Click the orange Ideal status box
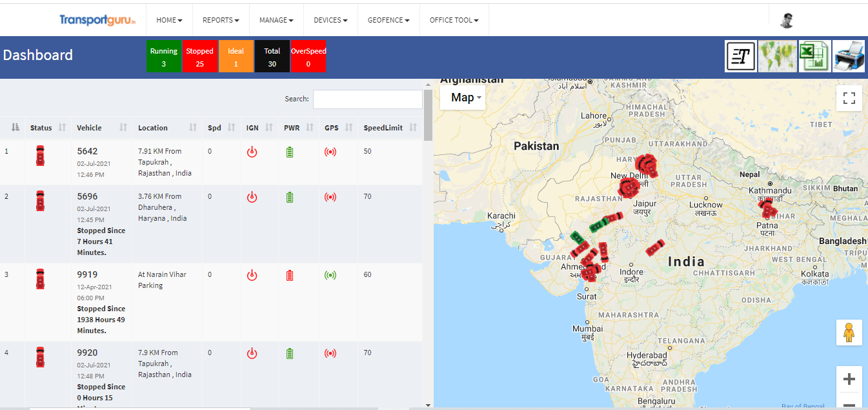The image size is (868, 410). [236, 56]
